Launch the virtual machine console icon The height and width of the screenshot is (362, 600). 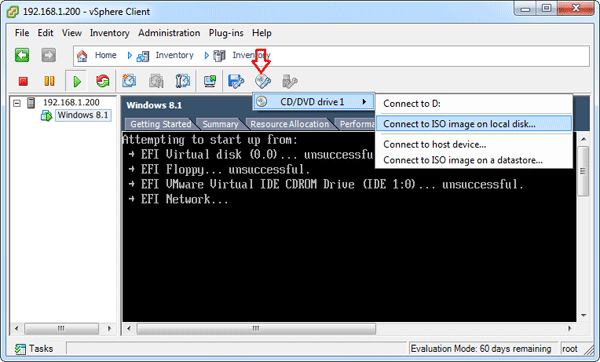point(210,81)
